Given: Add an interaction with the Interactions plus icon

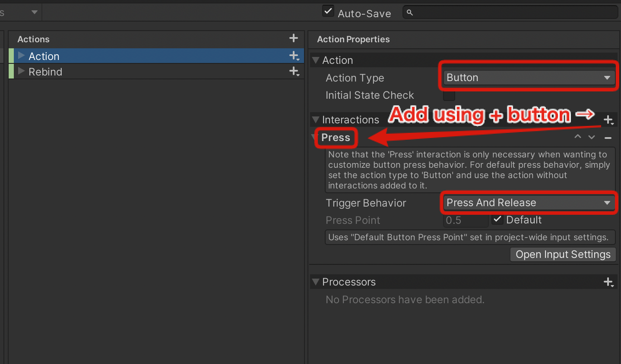Looking at the screenshot, I should [609, 120].
